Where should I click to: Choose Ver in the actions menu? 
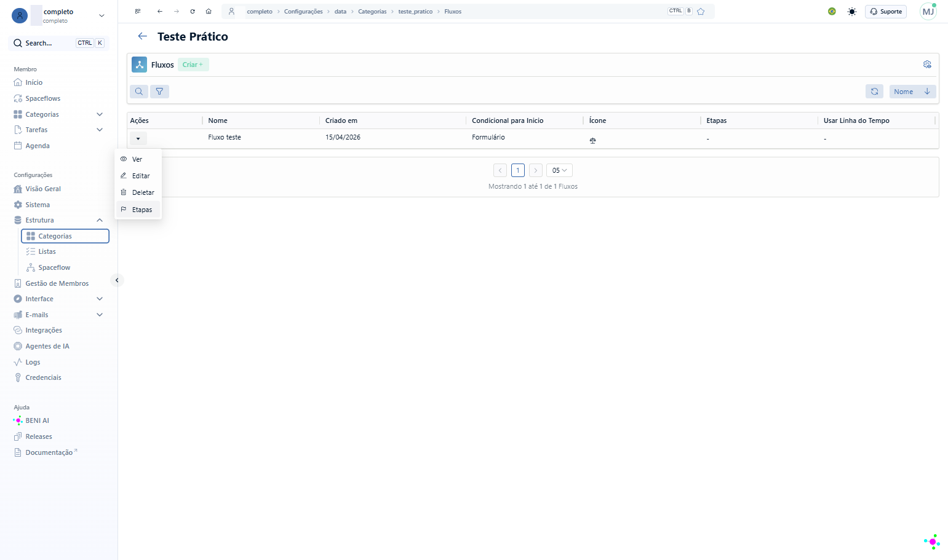click(x=138, y=159)
